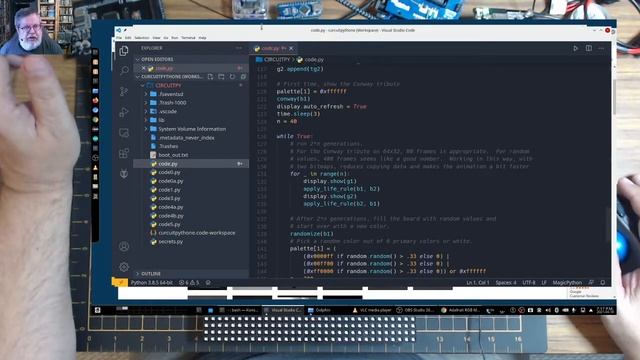Click the Ln 1, Col 1 status entry
Image resolution: width=640 pixels, height=360 pixels.
478,282
